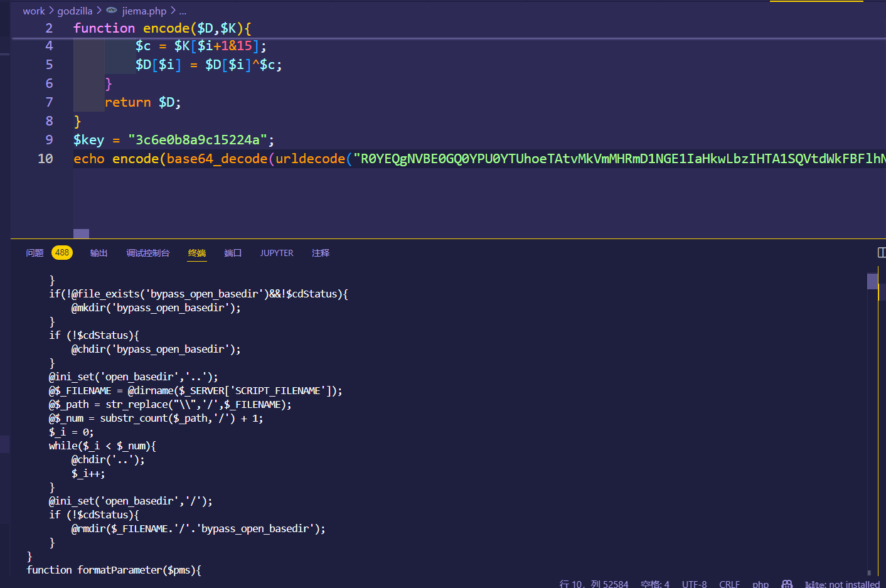The width and height of the screenshot is (886, 588).
Task: Click terminal line "@ini_set('open_basedir','/');"
Action: coord(131,501)
